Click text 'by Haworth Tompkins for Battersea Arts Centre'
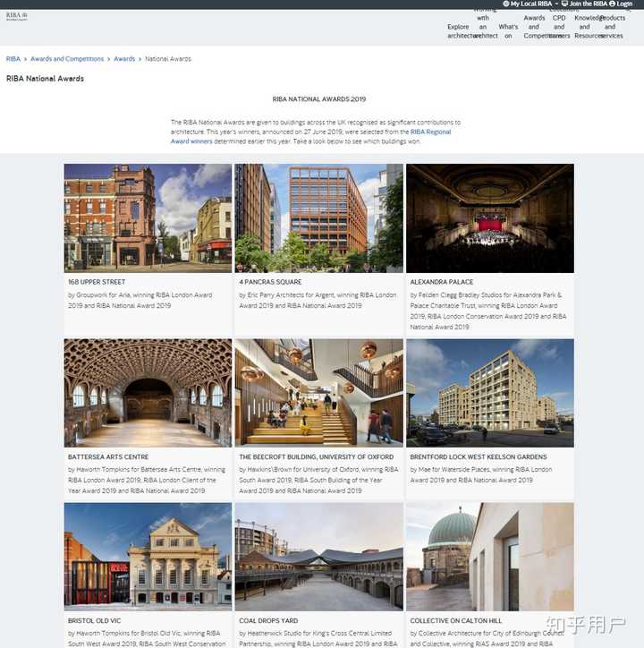 (x=147, y=480)
